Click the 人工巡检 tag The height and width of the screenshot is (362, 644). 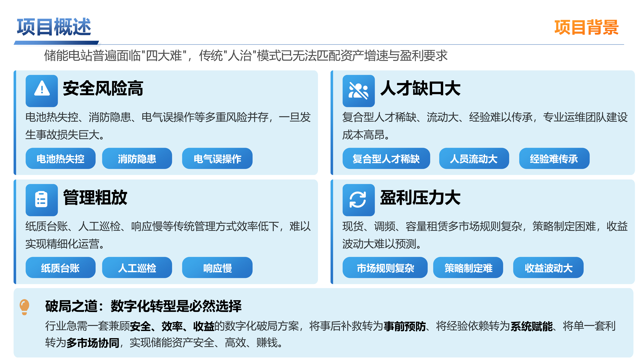point(137,268)
